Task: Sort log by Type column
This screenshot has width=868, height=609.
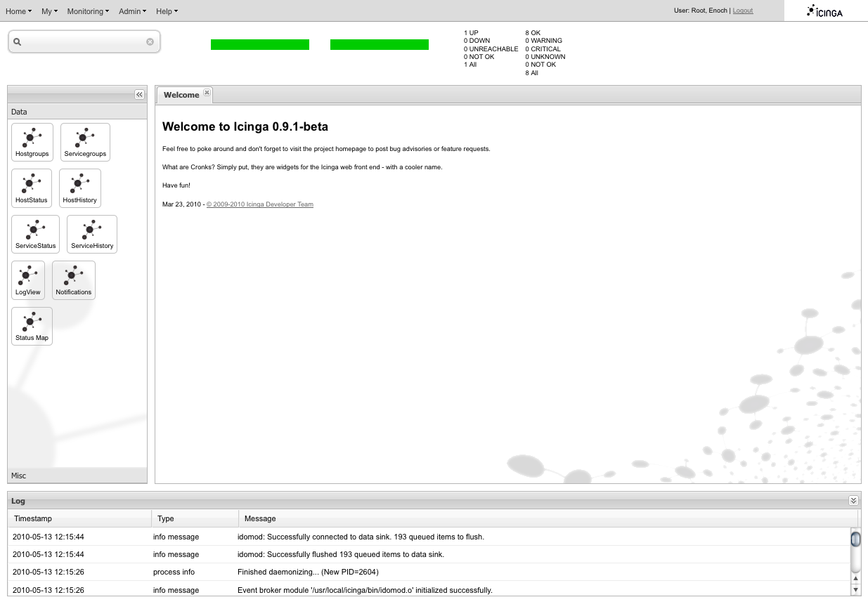Action: coord(195,518)
